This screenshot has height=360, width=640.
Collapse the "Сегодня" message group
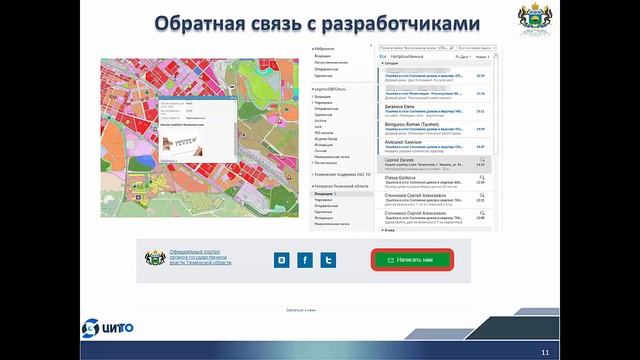382,63
